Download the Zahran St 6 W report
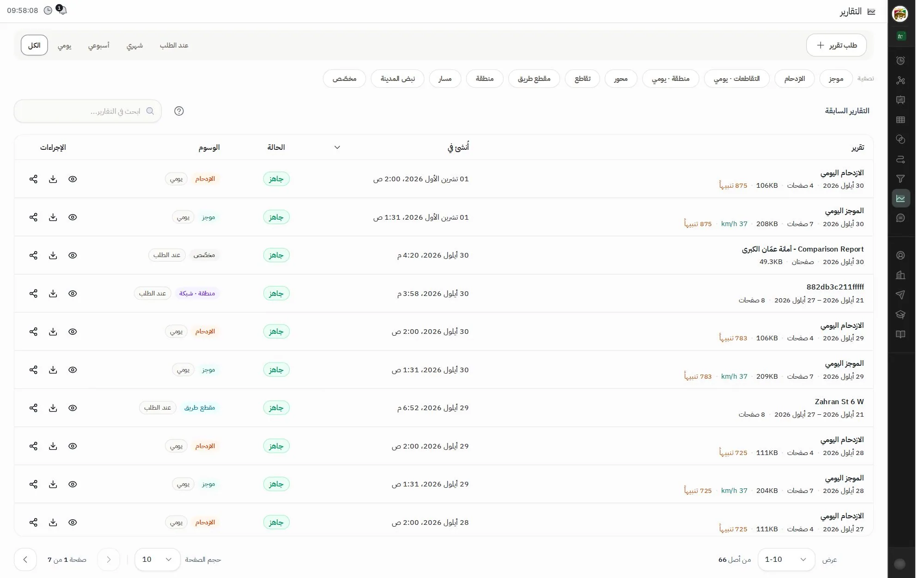The height and width of the screenshot is (578, 924). (53, 408)
